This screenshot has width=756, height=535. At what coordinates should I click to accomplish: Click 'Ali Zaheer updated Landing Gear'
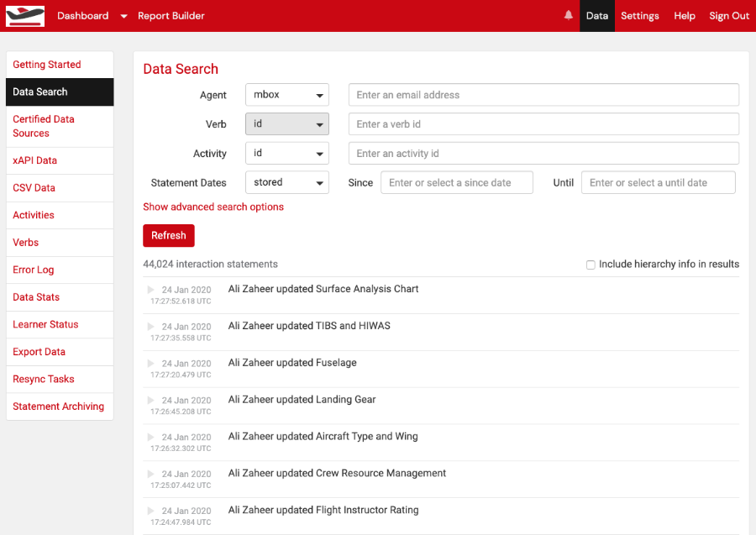click(302, 400)
